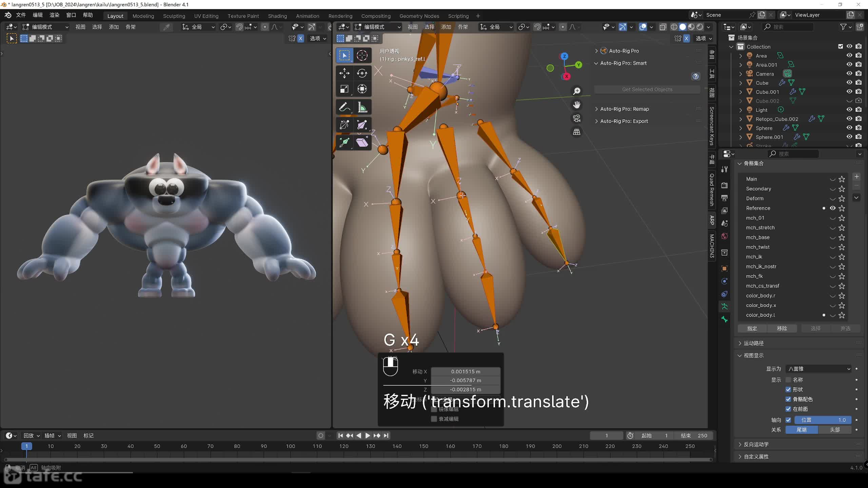The width and height of the screenshot is (868, 488).
Task: Click the 移动 X value field
Action: coord(466,371)
